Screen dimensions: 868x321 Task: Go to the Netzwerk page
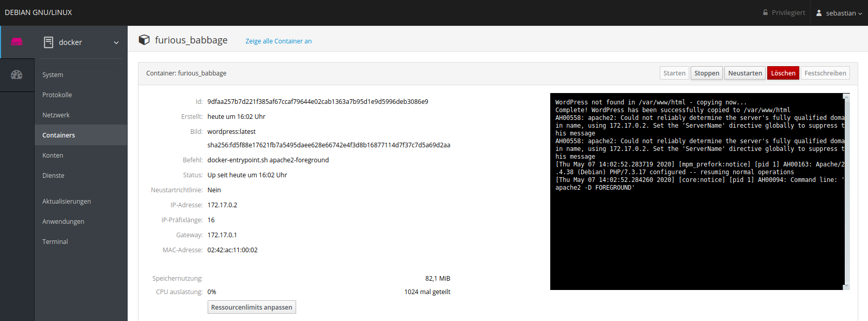(81, 115)
